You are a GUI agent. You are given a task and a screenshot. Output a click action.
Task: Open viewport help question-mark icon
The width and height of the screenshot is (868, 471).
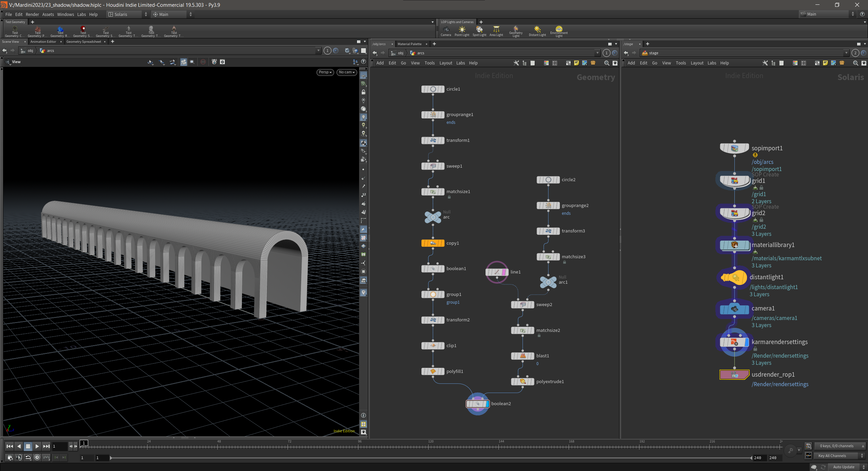[363, 62]
